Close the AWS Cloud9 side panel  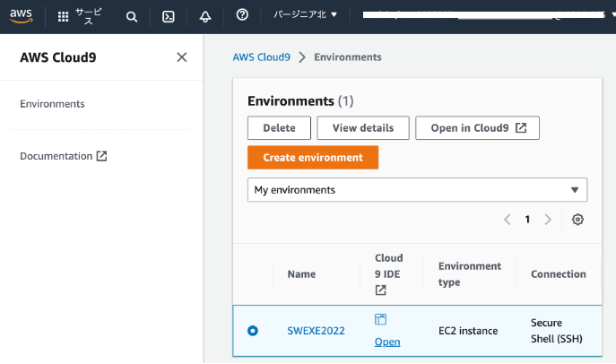182,57
